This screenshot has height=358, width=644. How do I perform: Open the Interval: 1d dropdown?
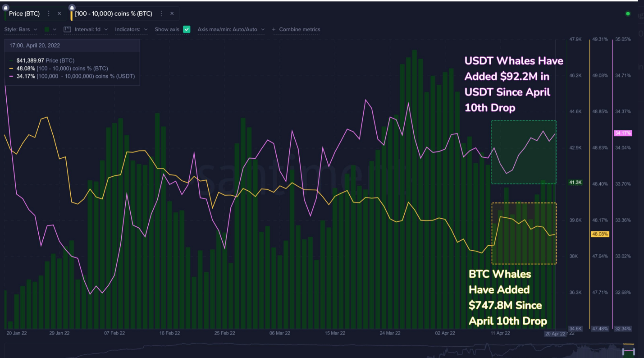click(x=86, y=29)
